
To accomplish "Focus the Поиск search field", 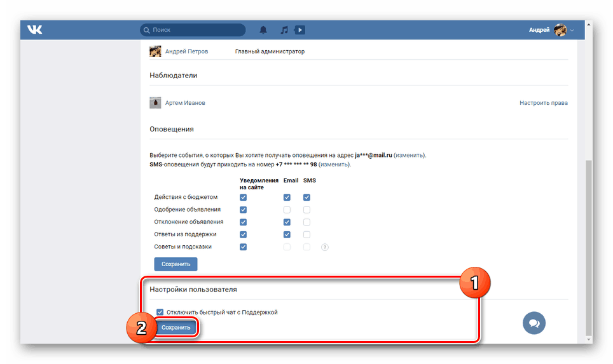I will pos(193,30).
